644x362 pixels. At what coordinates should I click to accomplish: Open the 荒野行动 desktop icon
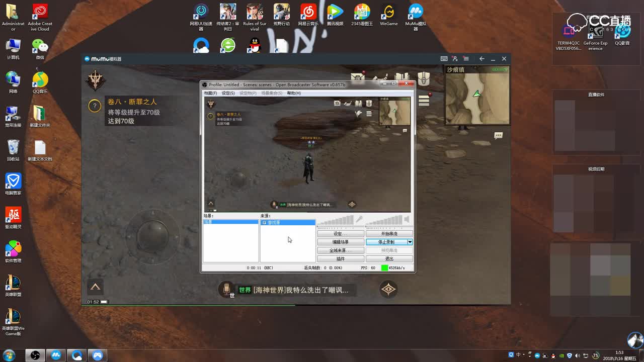(281, 15)
